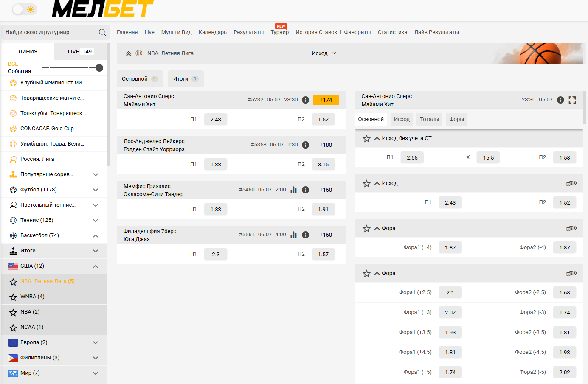Screen dimensions: 588x384
Task: Click the podium icon next to Итоги
Action: click(13, 251)
